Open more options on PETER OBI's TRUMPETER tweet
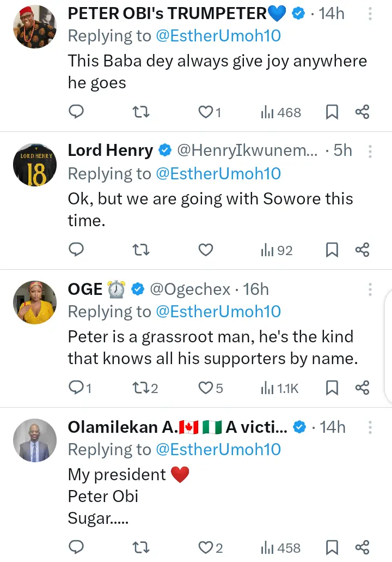The image size is (392, 562). pos(370,13)
